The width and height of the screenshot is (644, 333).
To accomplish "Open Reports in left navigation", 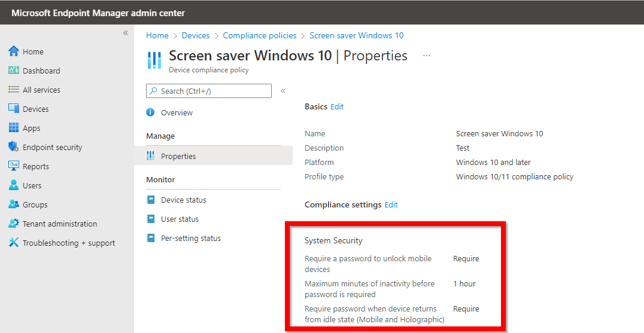I will (x=36, y=166).
